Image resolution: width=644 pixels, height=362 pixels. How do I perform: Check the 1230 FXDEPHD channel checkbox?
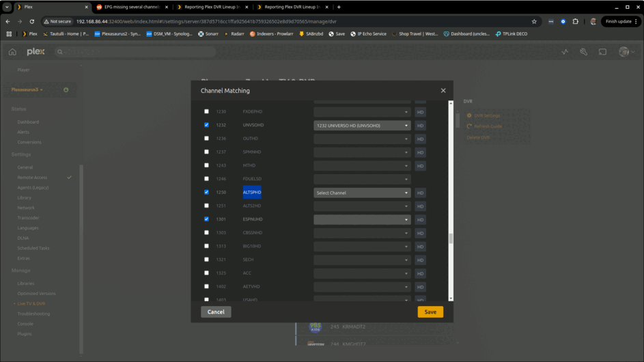click(x=207, y=111)
